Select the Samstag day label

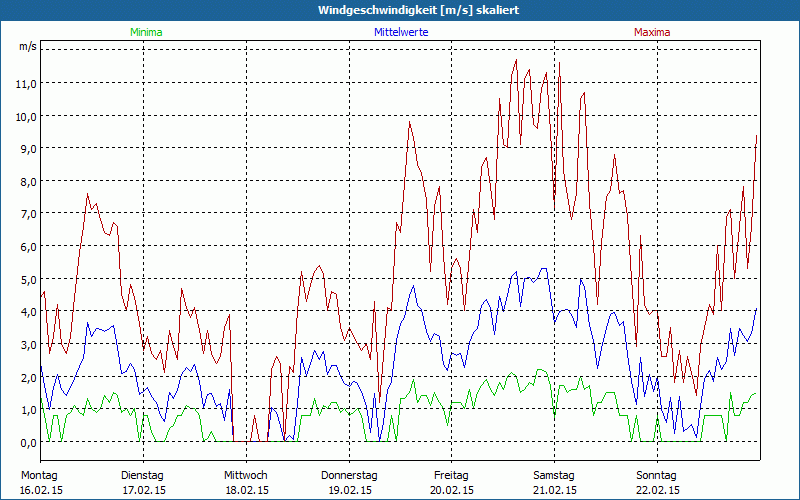554,475
